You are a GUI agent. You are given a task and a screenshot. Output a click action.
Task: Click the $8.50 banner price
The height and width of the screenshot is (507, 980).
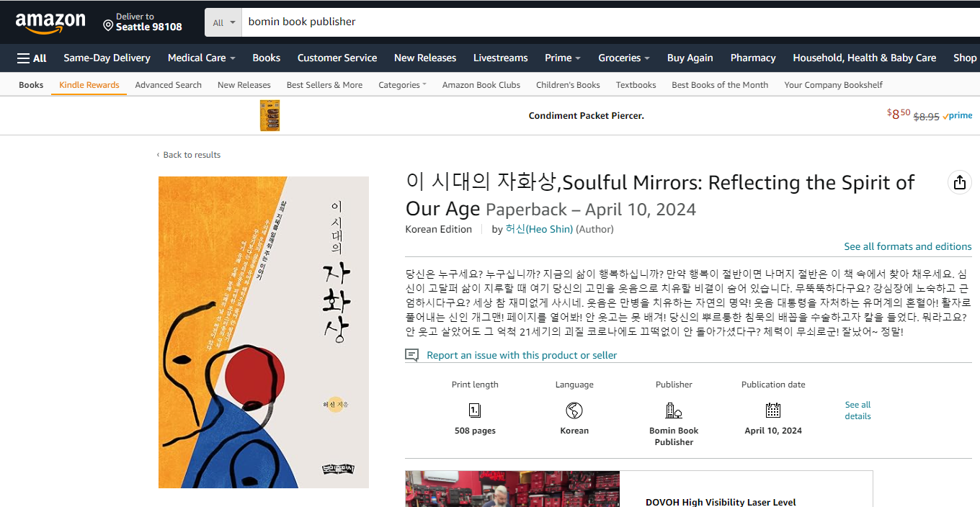click(899, 115)
